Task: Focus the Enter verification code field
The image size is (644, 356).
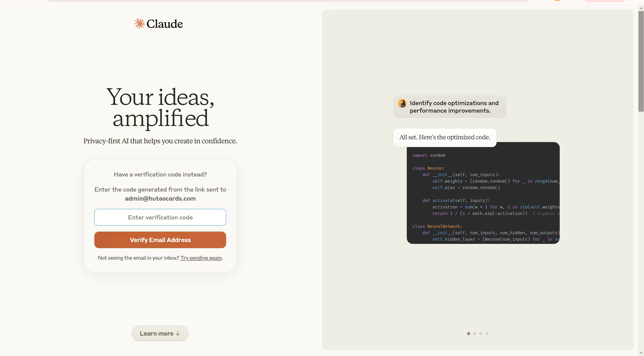Action: [160, 217]
